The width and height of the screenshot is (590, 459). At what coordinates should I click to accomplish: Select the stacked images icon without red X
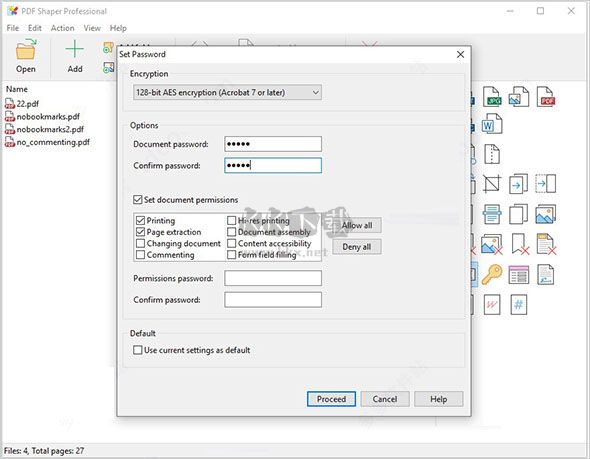pos(546,214)
